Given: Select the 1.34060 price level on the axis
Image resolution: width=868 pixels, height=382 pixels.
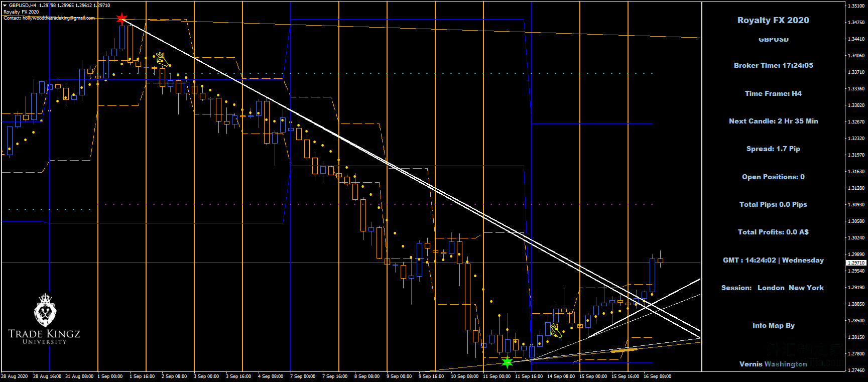Looking at the screenshot, I should (x=856, y=55).
